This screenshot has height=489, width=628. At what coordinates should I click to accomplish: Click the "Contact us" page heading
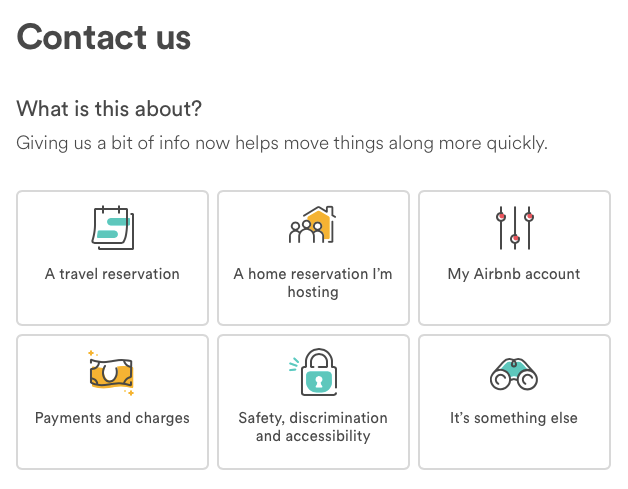click(104, 37)
